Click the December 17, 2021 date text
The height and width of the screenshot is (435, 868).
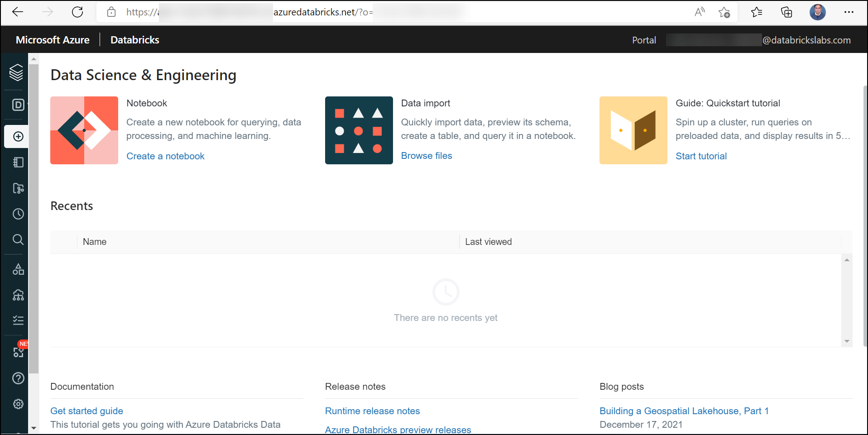point(641,425)
